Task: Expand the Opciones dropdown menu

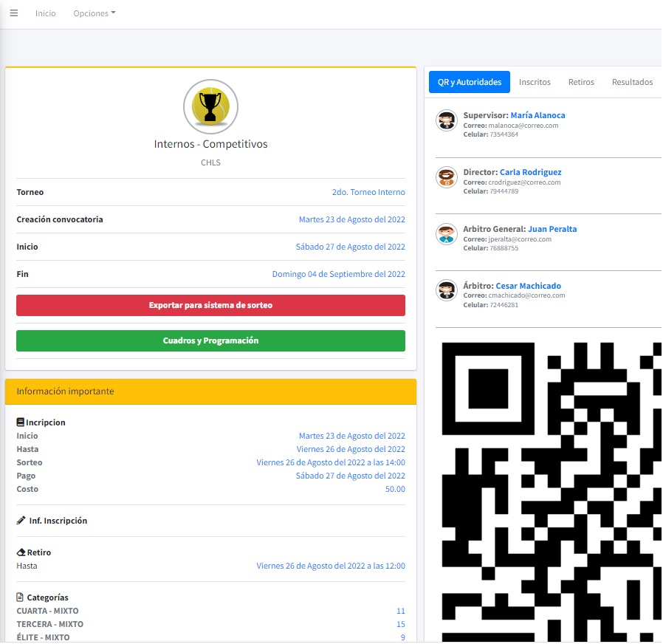Action: [x=95, y=13]
